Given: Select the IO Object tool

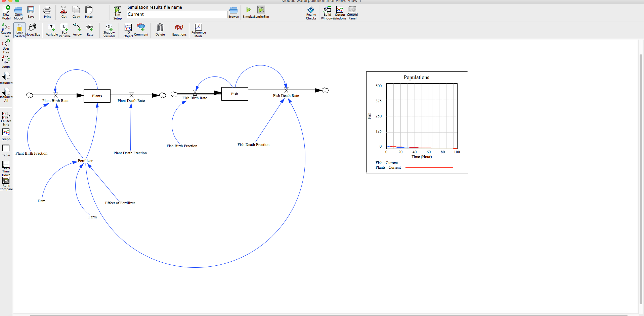Looking at the screenshot, I should point(128,31).
